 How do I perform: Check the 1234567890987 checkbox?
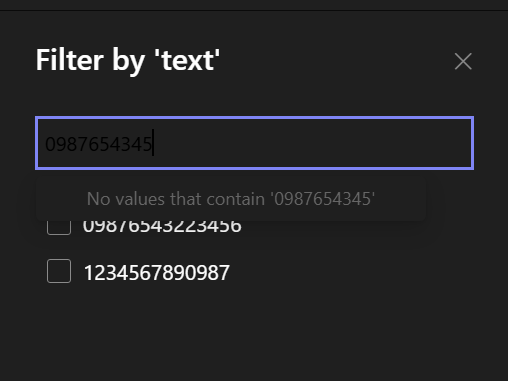[x=59, y=271]
